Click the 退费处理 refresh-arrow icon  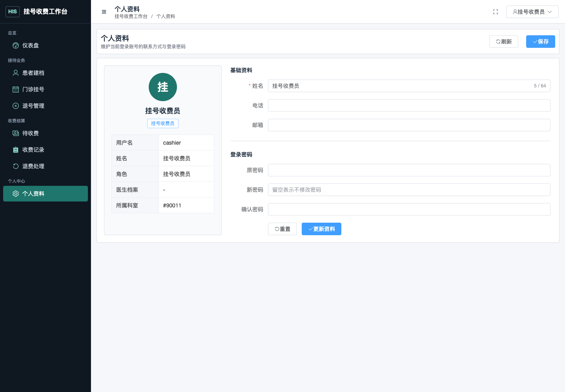(16, 166)
